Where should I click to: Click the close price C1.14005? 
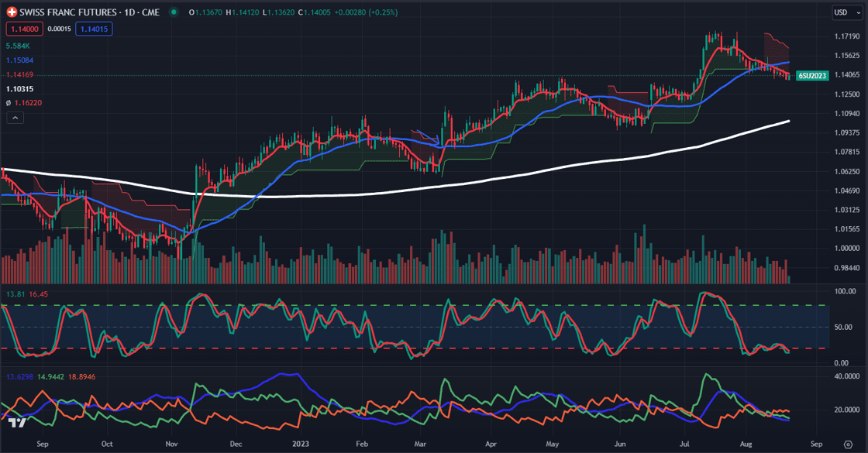pyautogui.click(x=315, y=12)
